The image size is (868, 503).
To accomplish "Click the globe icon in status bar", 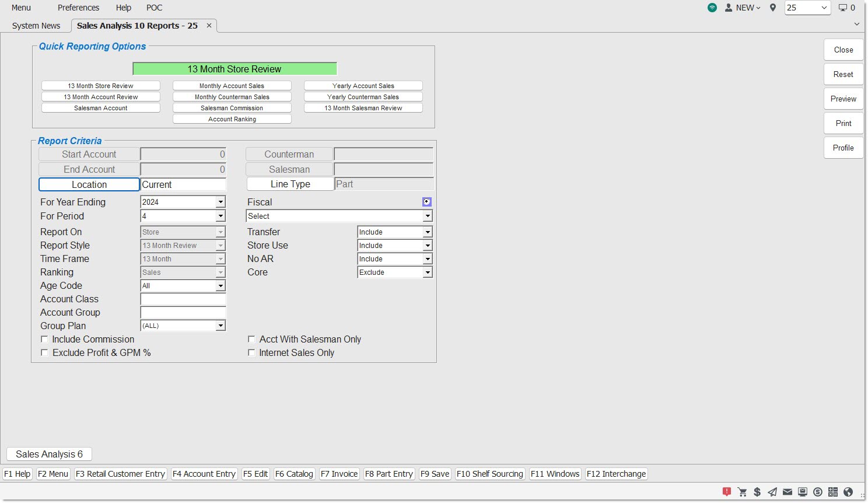I will click(848, 492).
